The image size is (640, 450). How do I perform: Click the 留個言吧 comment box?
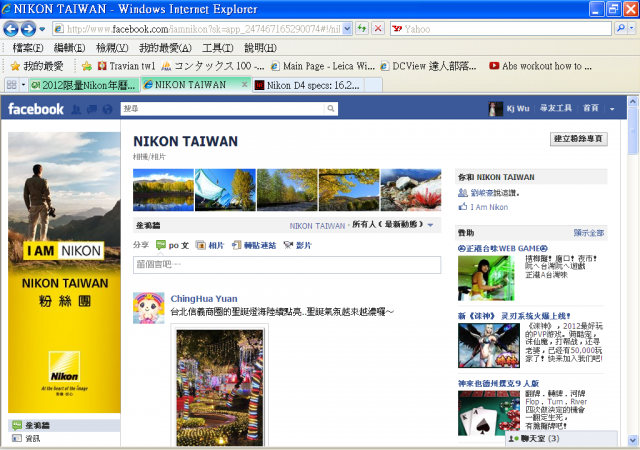point(287,265)
